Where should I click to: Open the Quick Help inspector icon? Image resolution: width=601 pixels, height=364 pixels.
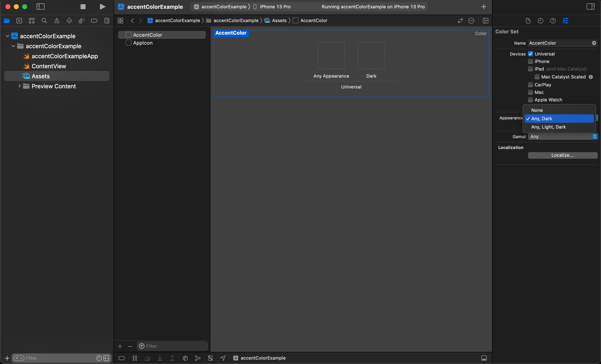tap(553, 21)
